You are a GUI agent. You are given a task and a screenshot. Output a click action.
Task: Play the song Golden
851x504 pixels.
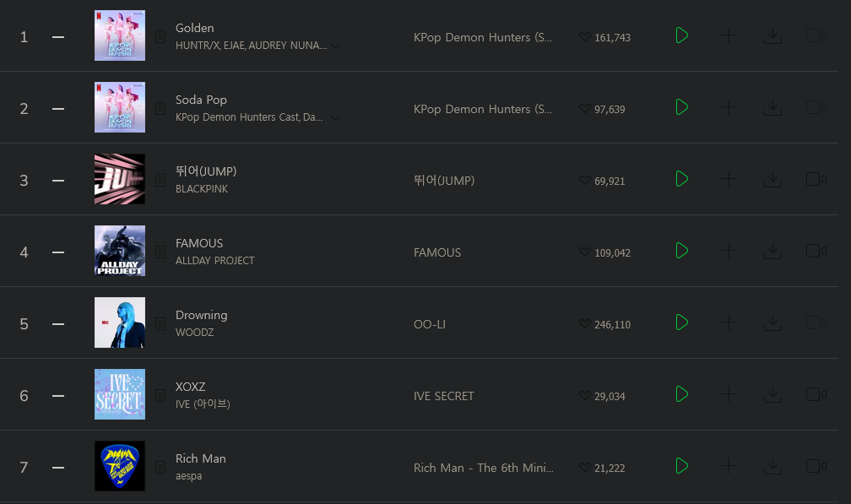[x=681, y=35]
